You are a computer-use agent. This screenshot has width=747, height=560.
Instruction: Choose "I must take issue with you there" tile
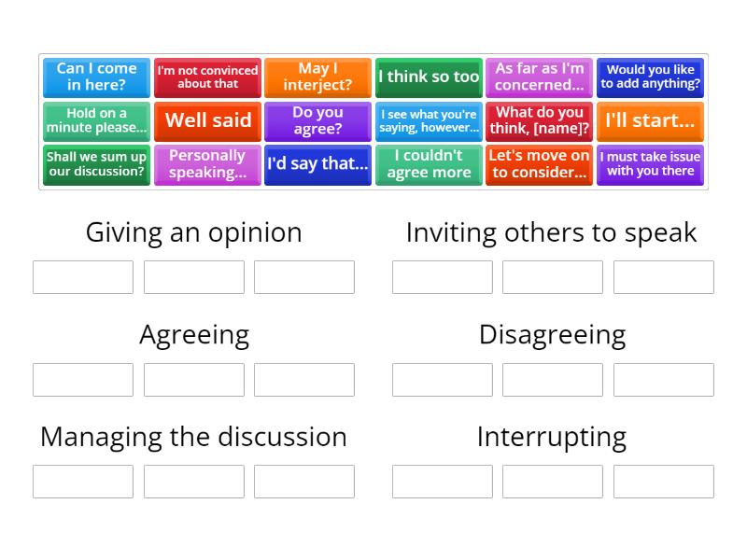(x=650, y=164)
